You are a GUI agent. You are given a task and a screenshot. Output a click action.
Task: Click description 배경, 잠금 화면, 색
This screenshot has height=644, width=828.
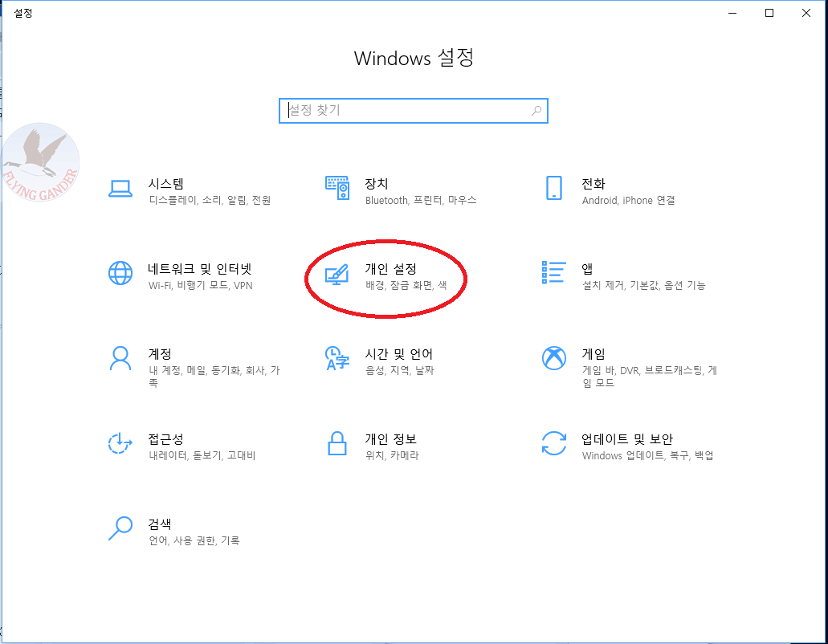(x=406, y=285)
